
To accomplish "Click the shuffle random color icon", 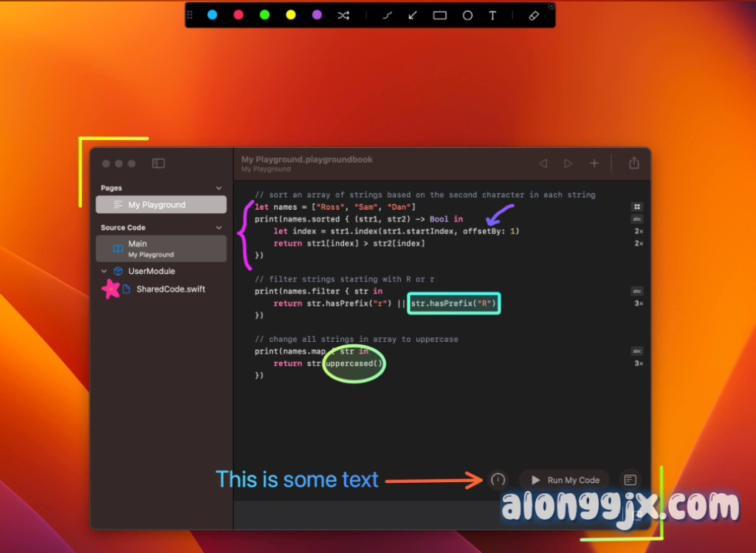I will tap(343, 15).
